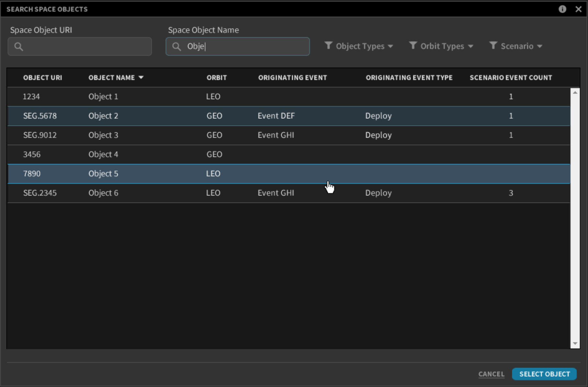Click the Orbit column header
The height and width of the screenshot is (387, 588).
coord(217,78)
